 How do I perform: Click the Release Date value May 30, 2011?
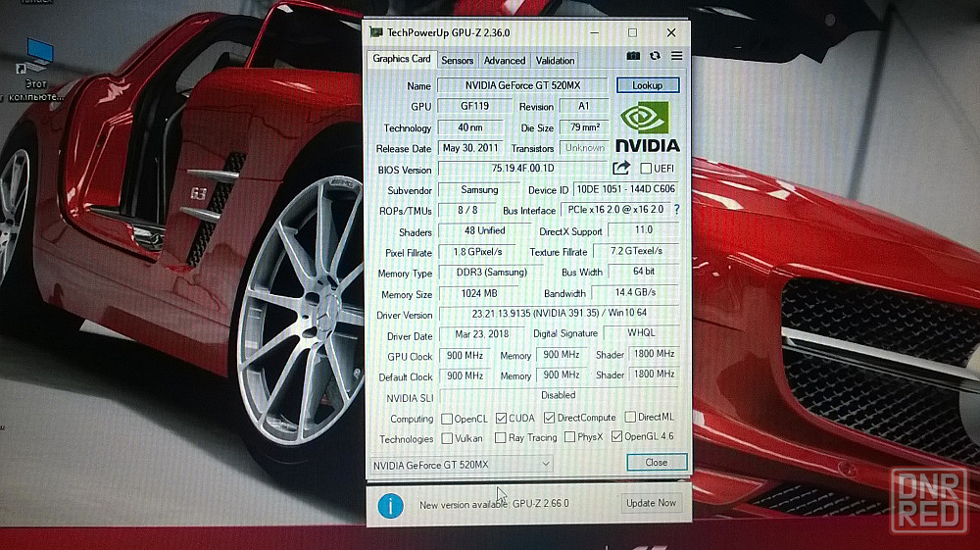(470, 148)
